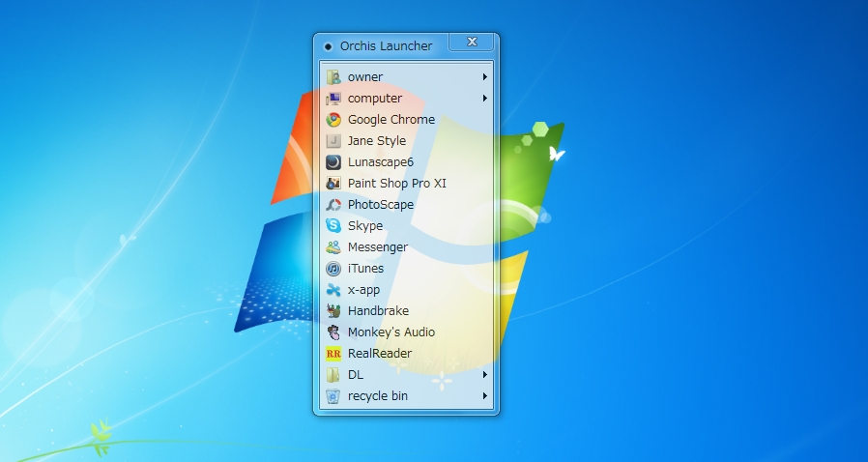Click the dot icon beside Orchis Launcher title

(328, 46)
